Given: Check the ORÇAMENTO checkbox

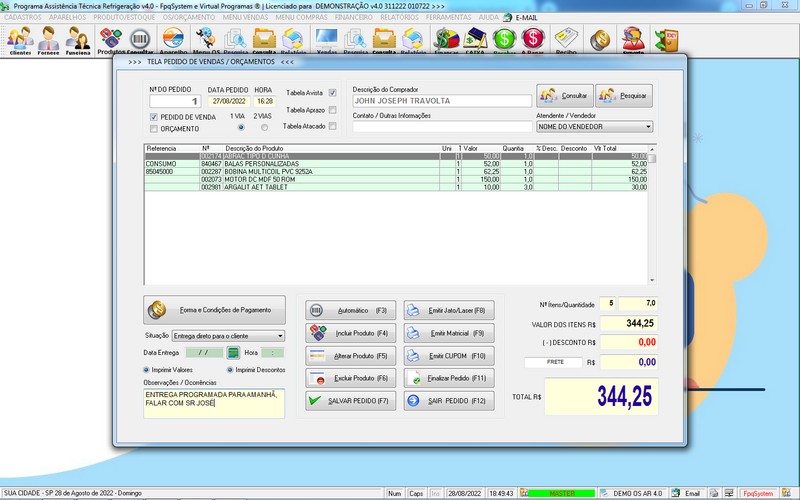Looking at the screenshot, I should click(153, 128).
